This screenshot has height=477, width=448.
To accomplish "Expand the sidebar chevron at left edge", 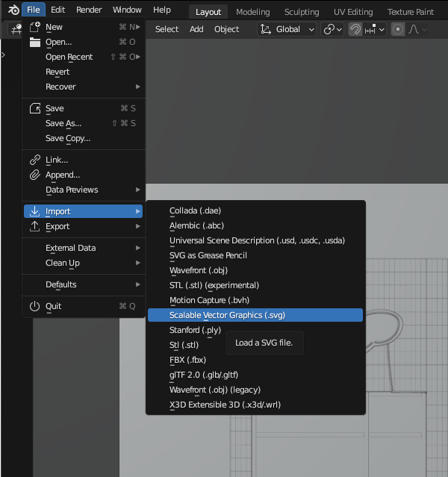I will pos(3,55).
